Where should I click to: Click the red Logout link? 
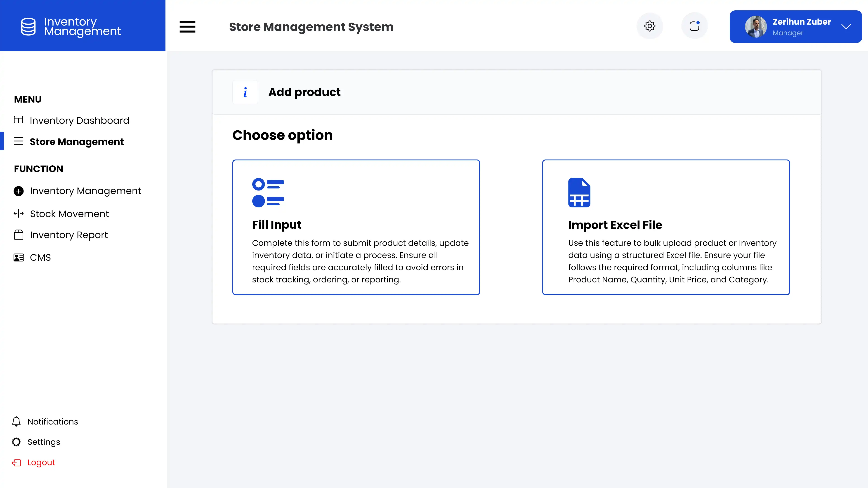click(41, 462)
